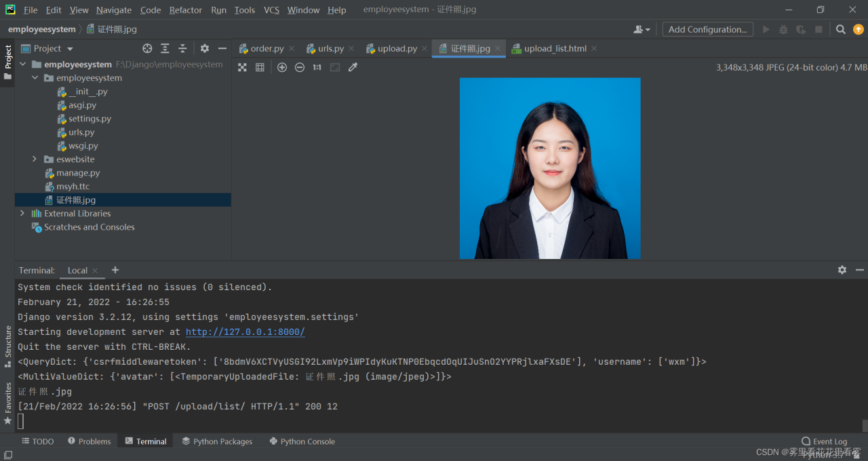Image resolution: width=868 pixels, height=461 pixels.
Task: Collapse all nodes in Project panel
Action: tap(182, 48)
